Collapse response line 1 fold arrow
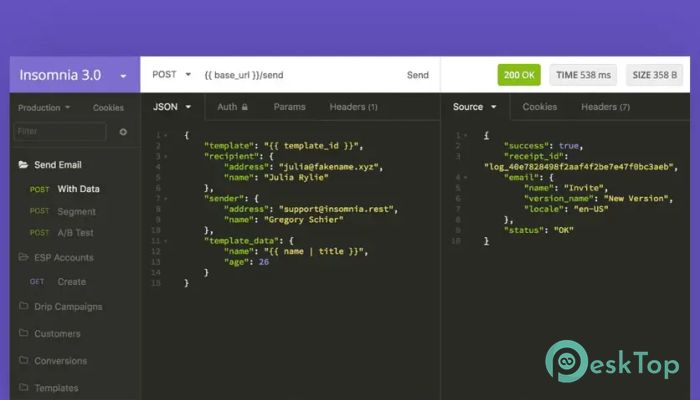This screenshot has height=400, width=700. pos(466,135)
